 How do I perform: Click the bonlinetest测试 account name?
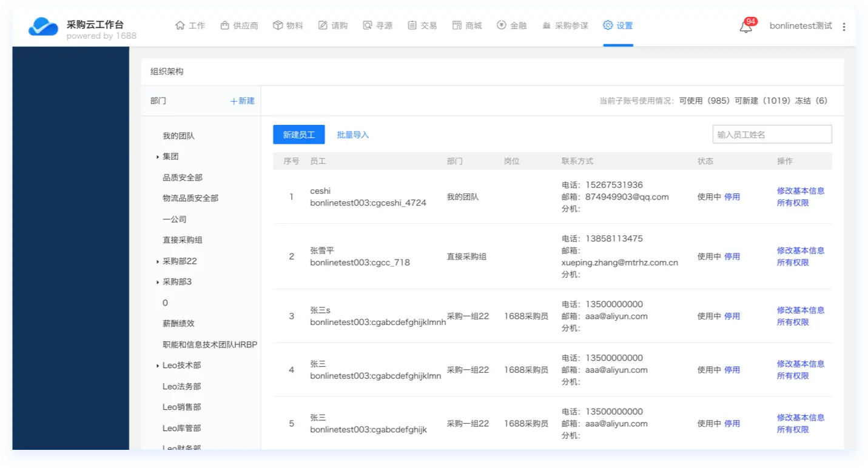801,26
